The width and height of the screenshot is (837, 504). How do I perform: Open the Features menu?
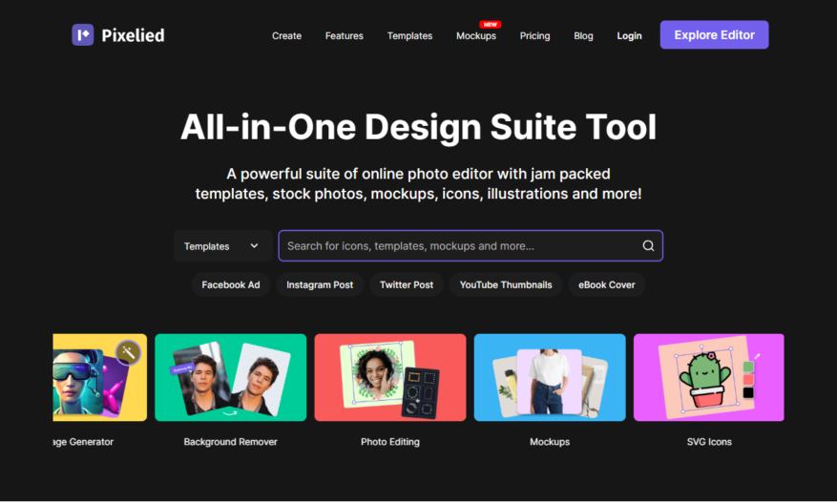click(x=345, y=35)
